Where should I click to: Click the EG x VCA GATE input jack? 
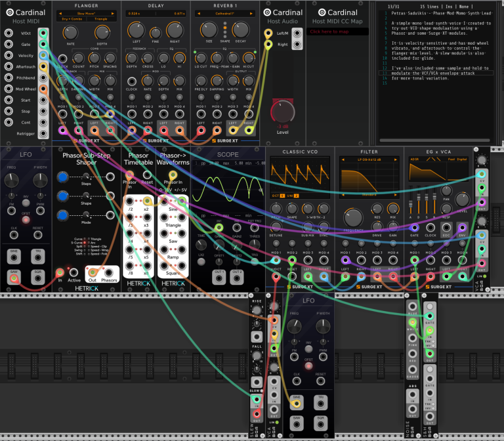tap(414, 228)
